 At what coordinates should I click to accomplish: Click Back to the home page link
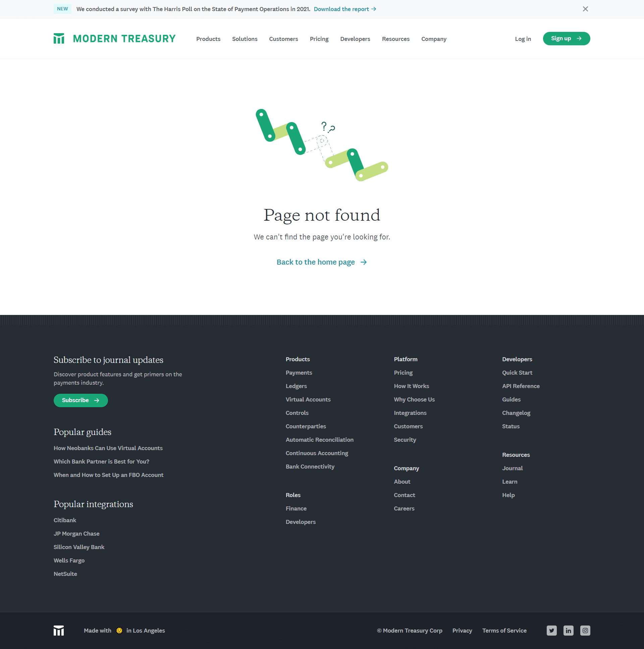pyautogui.click(x=322, y=262)
